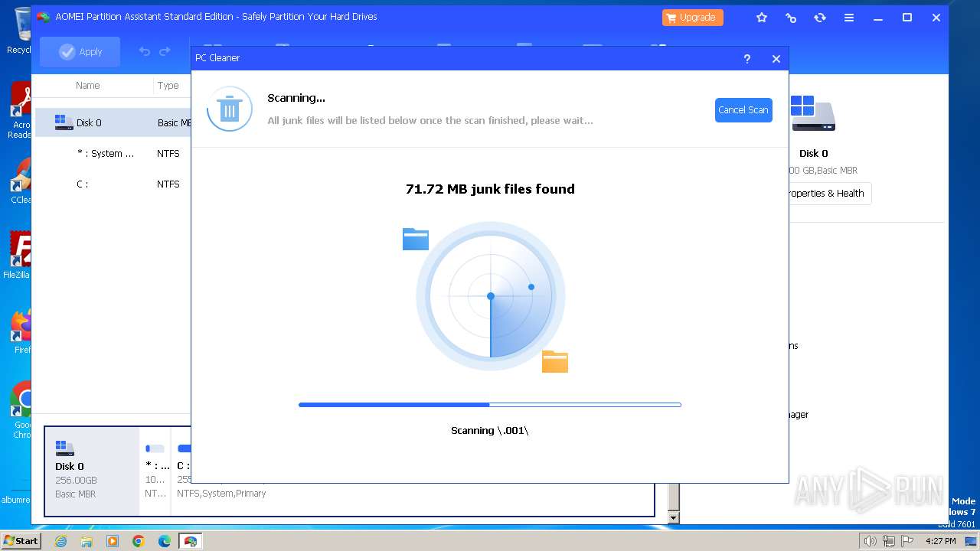Click the orange folder icon near radar
The height and width of the screenshot is (551, 980).
coord(555,361)
